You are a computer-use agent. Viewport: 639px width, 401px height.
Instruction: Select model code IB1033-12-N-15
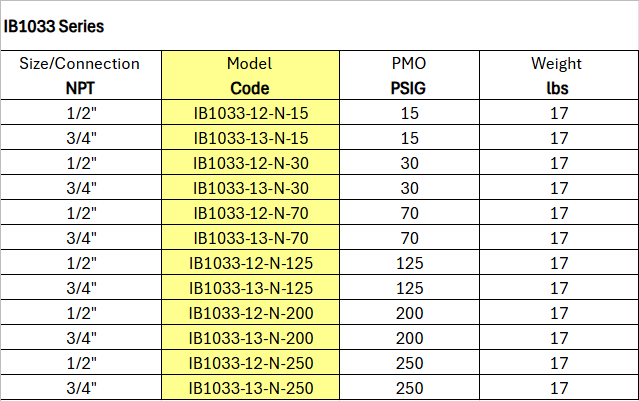coord(250,113)
